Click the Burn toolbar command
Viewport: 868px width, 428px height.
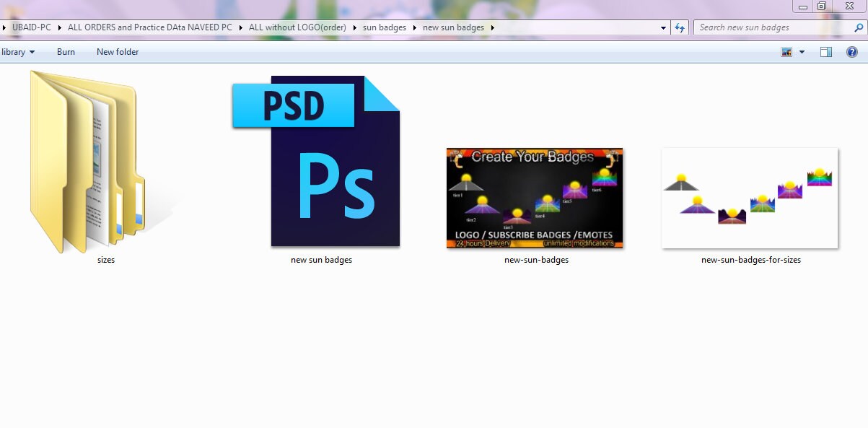tap(66, 51)
